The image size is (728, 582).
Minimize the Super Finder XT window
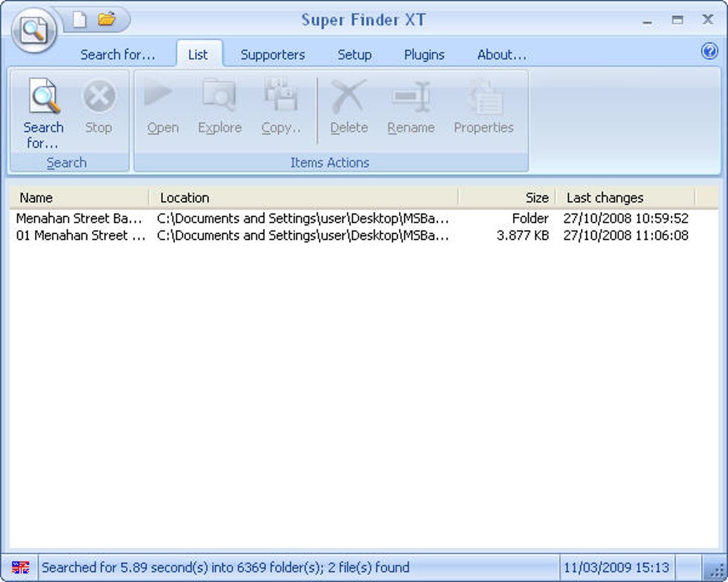pyautogui.click(x=647, y=21)
